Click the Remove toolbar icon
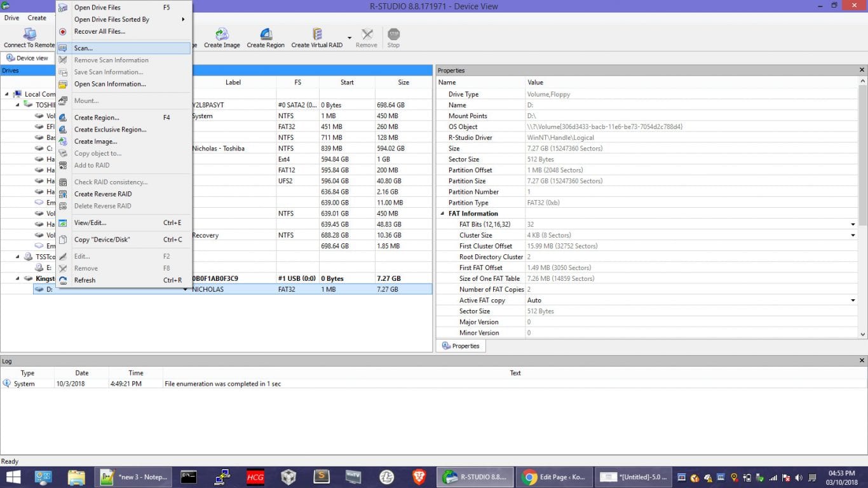The image size is (868, 488). click(x=367, y=34)
